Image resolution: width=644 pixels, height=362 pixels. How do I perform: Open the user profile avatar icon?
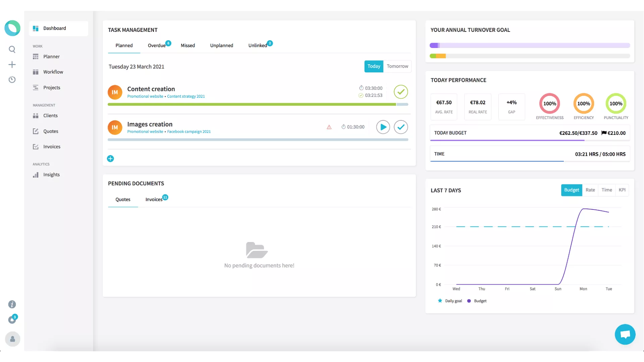[12, 339]
